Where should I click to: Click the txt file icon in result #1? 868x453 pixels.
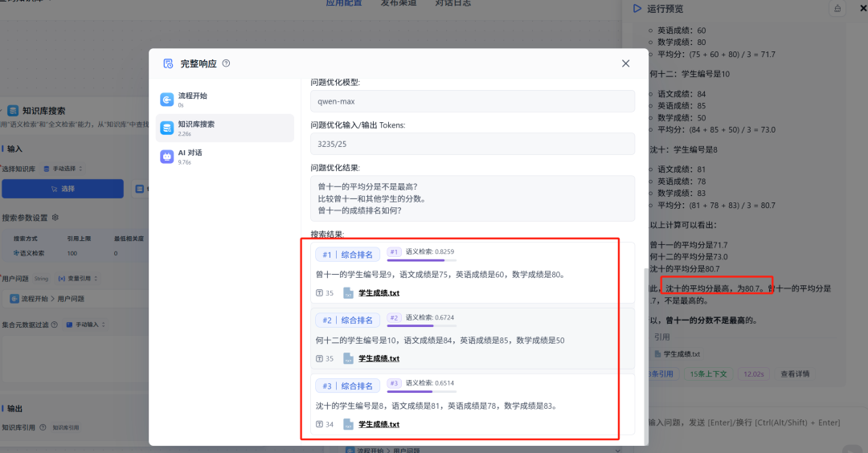tap(348, 293)
